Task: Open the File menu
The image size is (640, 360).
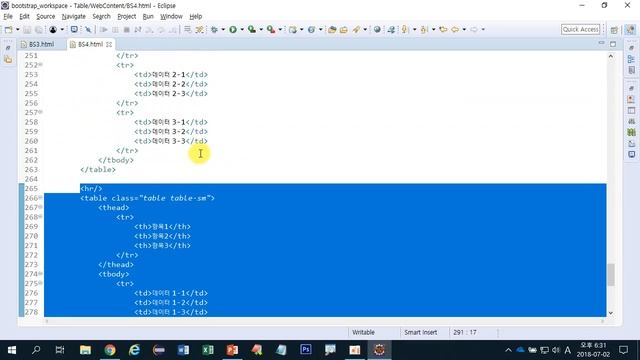Action: tap(8, 16)
